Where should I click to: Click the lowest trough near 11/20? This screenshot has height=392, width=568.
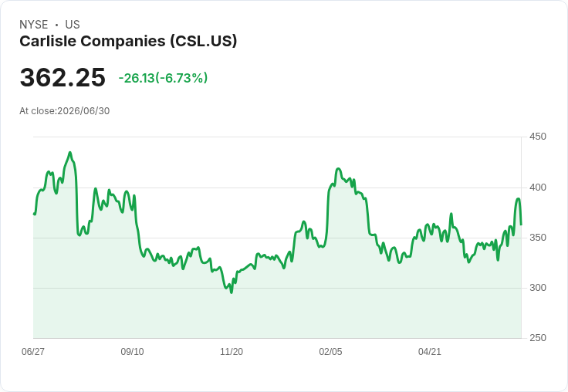(232, 292)
